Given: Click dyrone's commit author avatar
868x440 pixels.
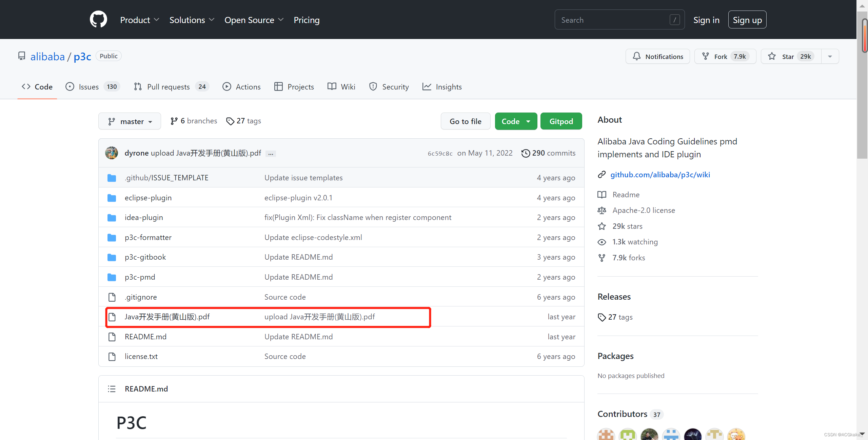Looking at the screenshot, I should tap(112, 153).
